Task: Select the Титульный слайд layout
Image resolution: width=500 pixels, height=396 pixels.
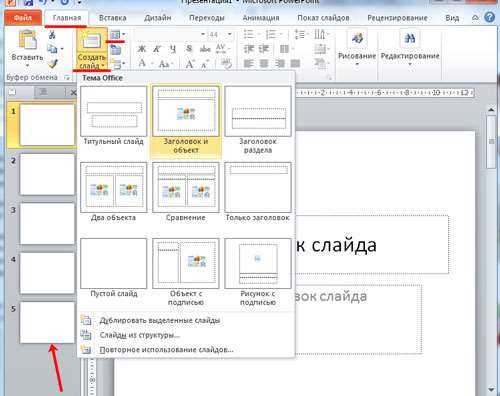Action: pos(113,116)
